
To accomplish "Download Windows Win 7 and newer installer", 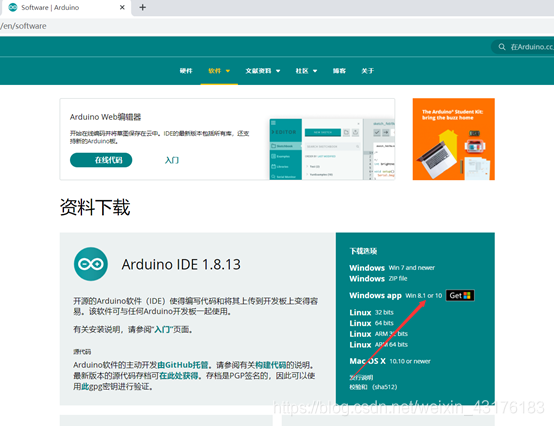I will [392, 268].
